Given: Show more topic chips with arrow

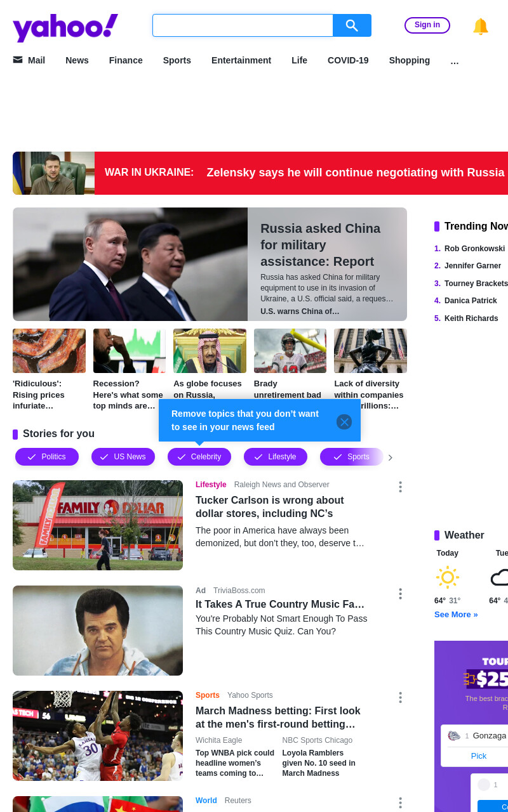Looking at the screenshot, I should pyautogui.click(x=391, y=457).
